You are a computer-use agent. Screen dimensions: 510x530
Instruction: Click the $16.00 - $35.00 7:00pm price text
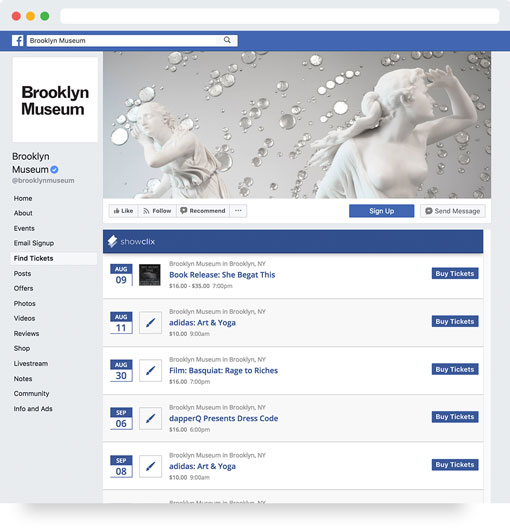click(x=201, y=286)
